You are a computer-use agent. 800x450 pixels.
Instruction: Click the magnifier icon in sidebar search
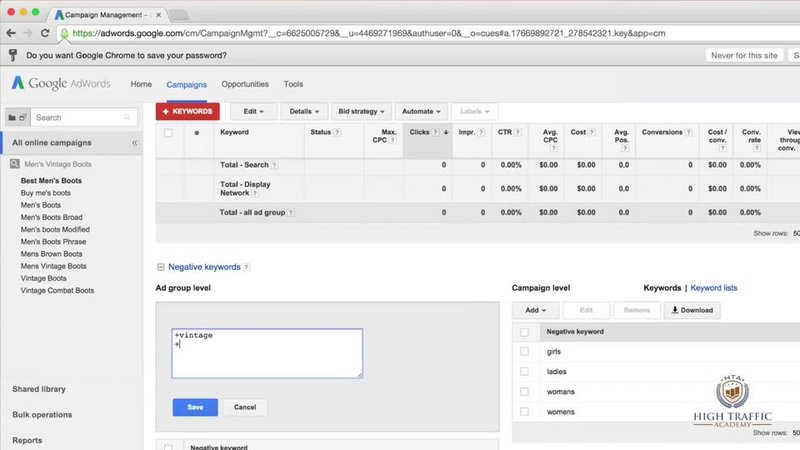[127, 117]
